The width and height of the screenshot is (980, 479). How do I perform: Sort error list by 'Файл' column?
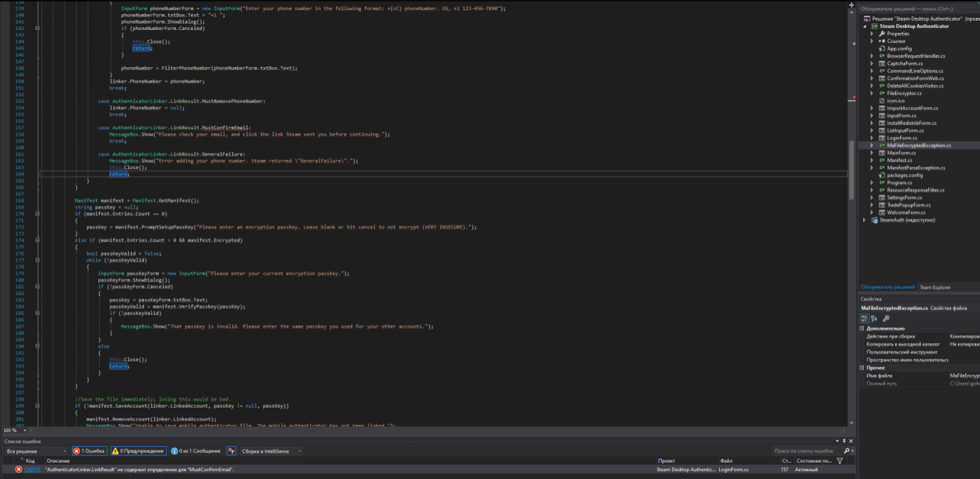[726, 461]
